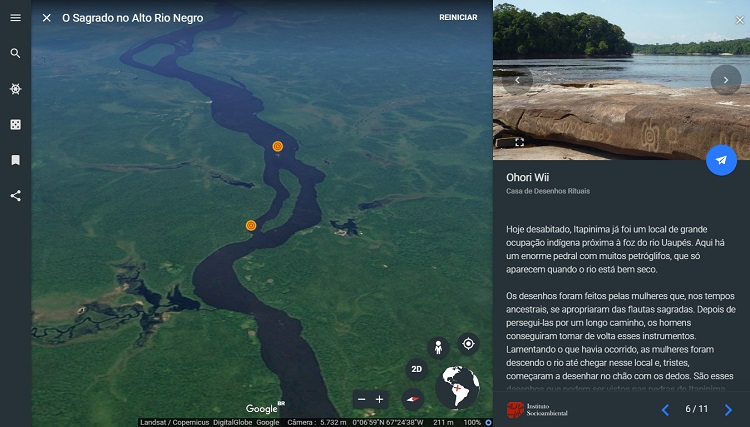Close the O Sagrado no Alto Rio Negro story
750x427 pixels.
pyautogui.click(x=47, y=18)
